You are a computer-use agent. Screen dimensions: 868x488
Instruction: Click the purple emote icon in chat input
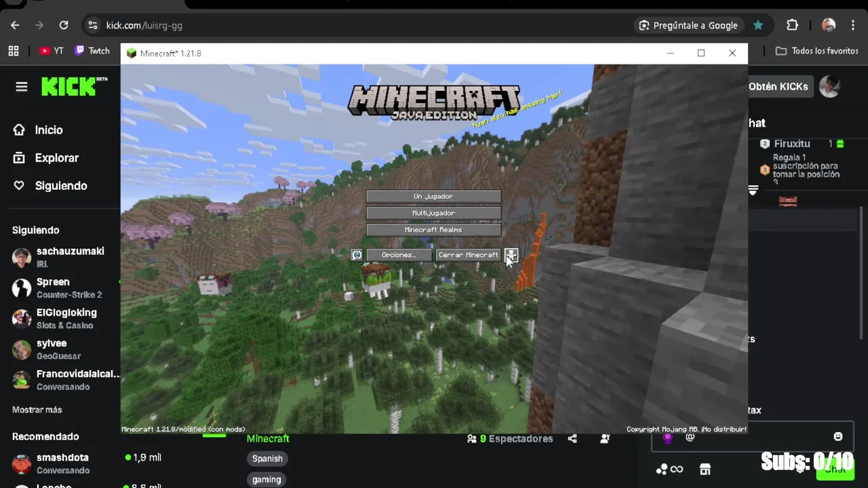[667, 438]
